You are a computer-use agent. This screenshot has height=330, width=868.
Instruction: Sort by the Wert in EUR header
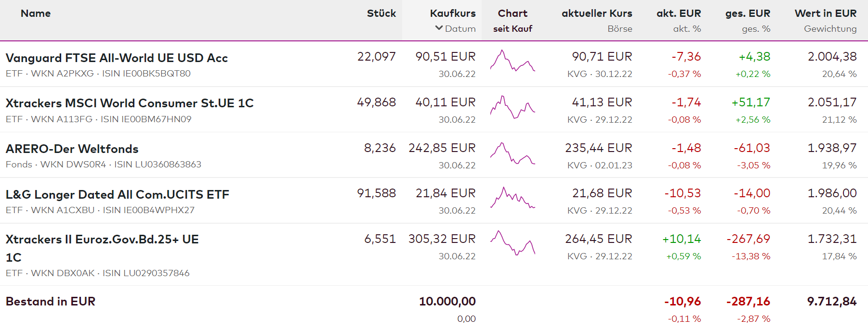825,13
